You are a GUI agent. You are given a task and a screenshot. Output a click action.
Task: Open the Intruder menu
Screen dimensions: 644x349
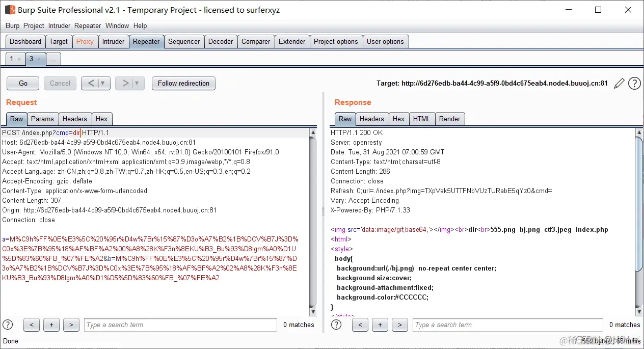[x=60, y=25]
